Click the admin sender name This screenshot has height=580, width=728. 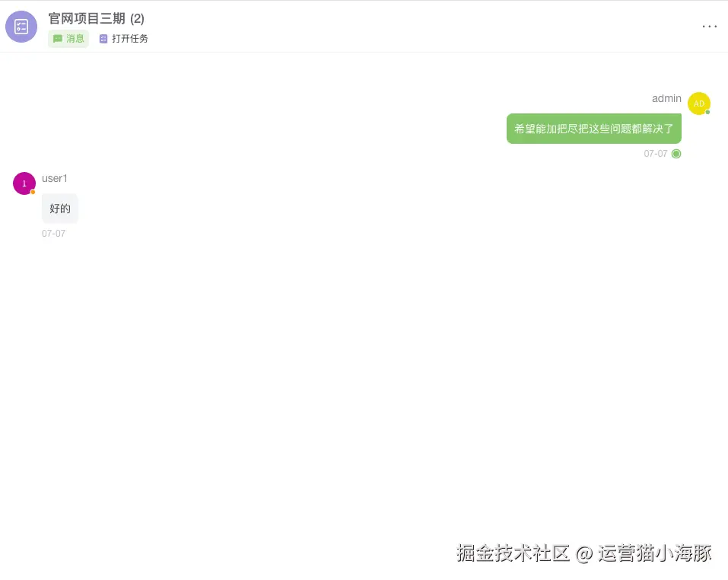666,98
